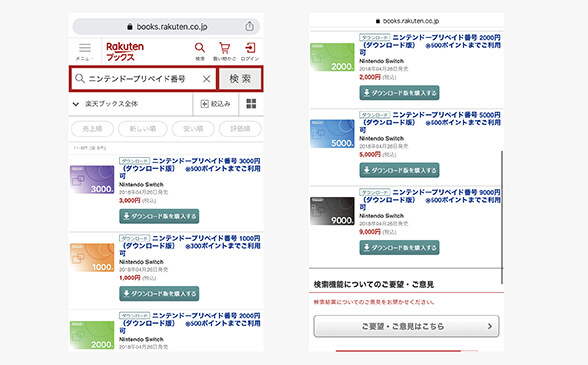Tap the orange 1000 card thumbnail
The height and width of the screenshot is (365, 588).
click(x=92, y=257)
